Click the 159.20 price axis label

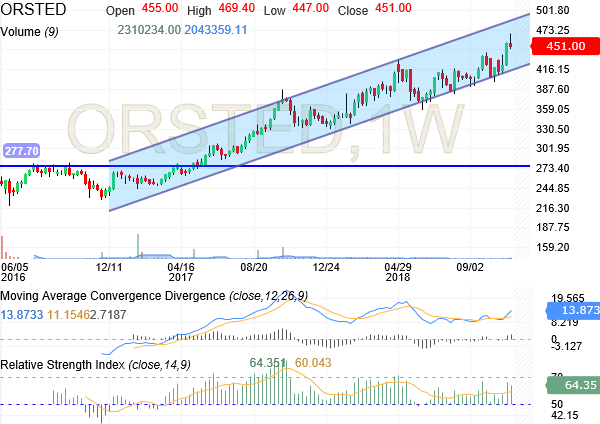(x=553, y=247)
